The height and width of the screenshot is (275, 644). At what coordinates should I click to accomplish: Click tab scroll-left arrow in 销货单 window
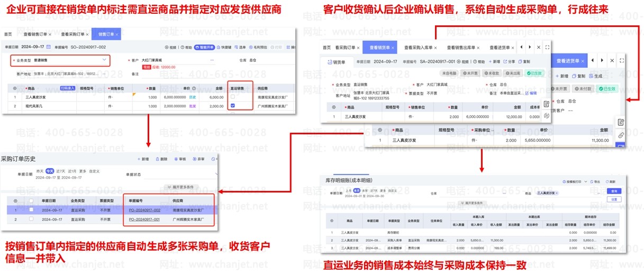[521, 47]
